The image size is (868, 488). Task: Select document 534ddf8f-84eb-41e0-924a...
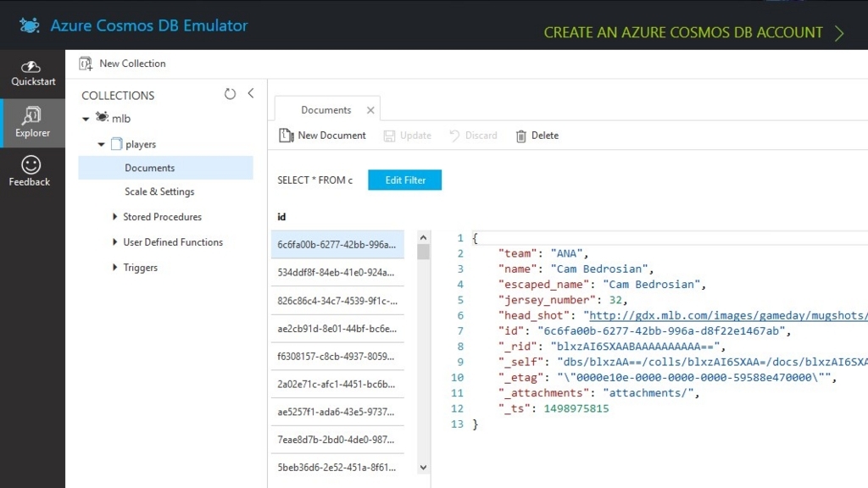(337, 272)
